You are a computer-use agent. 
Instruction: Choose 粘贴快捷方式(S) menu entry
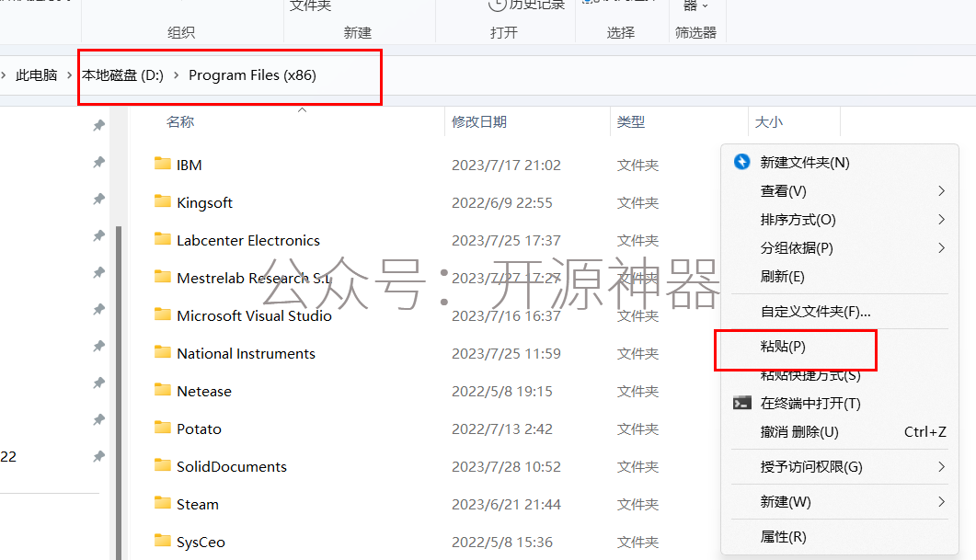839,375
